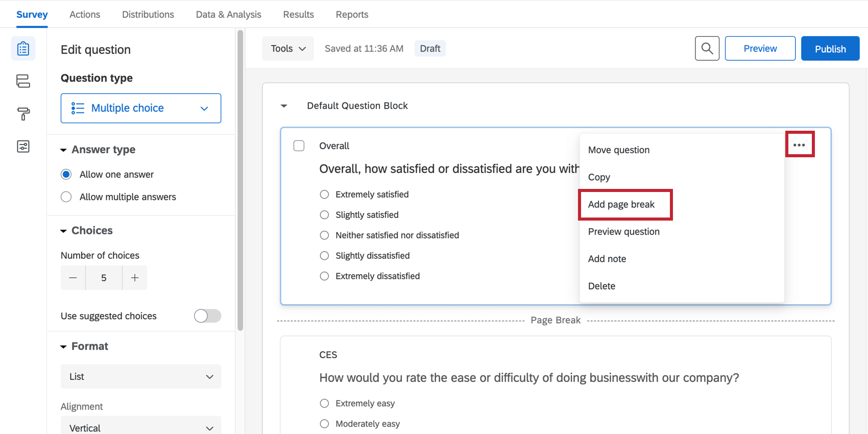Select the Extremely satisfied answer option

click(324, 195)
